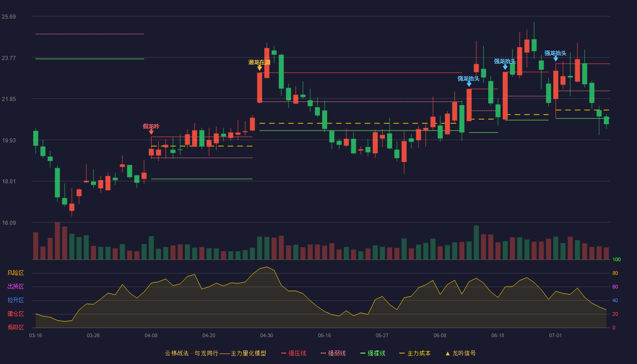Click the 23.77 price axis label
The width and height of the screenshot is (637, 364).
point(9,58)
